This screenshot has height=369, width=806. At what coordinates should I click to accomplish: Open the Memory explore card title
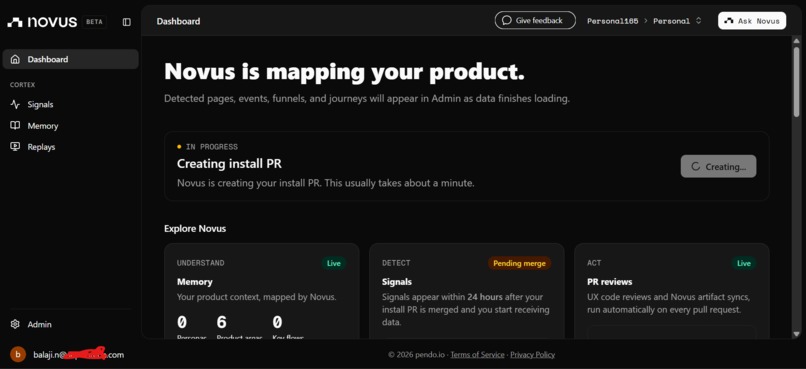[x=194, y=282]
